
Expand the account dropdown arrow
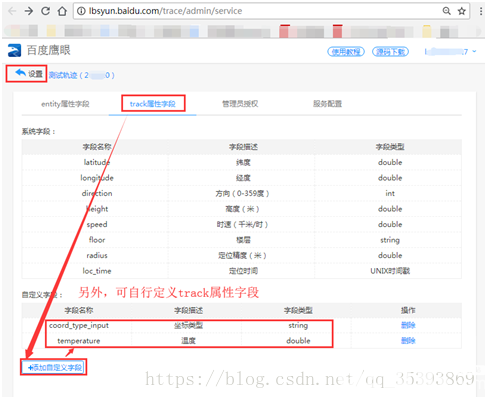click(x=474, y=51)
